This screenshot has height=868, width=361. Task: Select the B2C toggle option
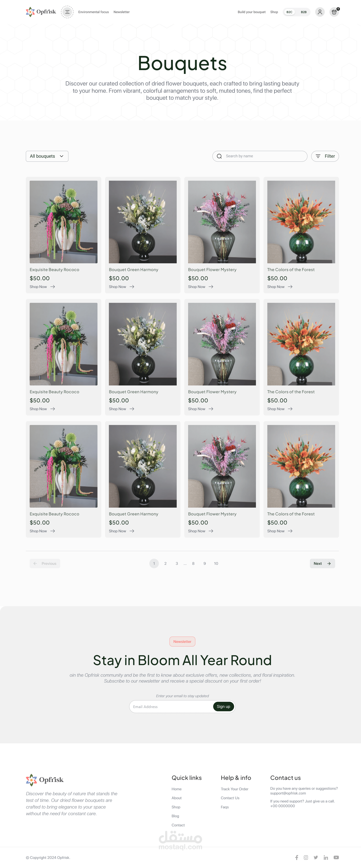click(x=289, y=12)
